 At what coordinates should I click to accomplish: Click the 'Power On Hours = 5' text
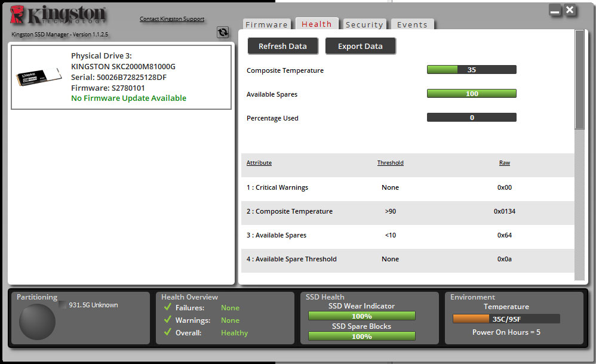506,332
